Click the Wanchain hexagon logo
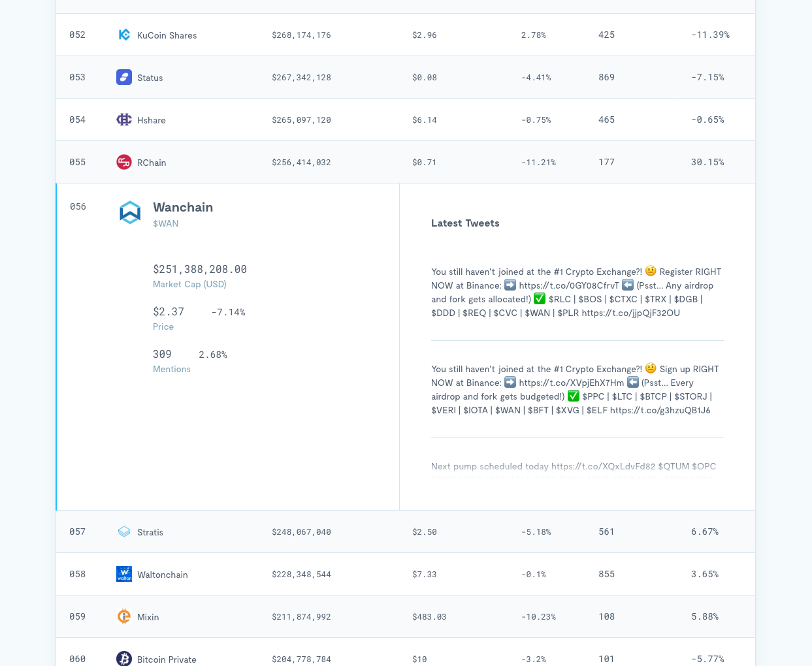Viewport: 812px width, 666px height. pyautogui.click(x=130, y=212)
